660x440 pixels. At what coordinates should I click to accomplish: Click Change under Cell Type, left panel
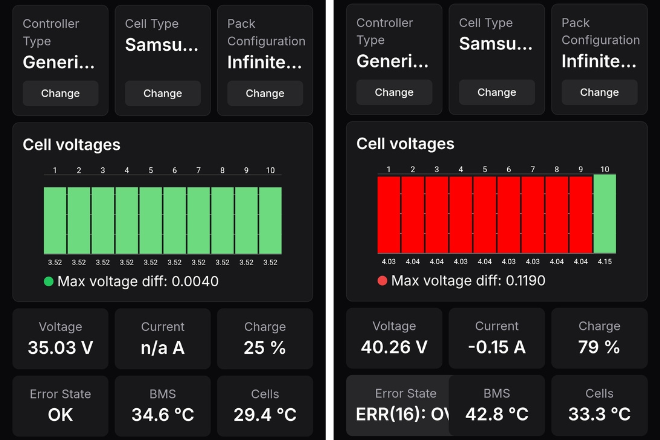tap(162, 93)
